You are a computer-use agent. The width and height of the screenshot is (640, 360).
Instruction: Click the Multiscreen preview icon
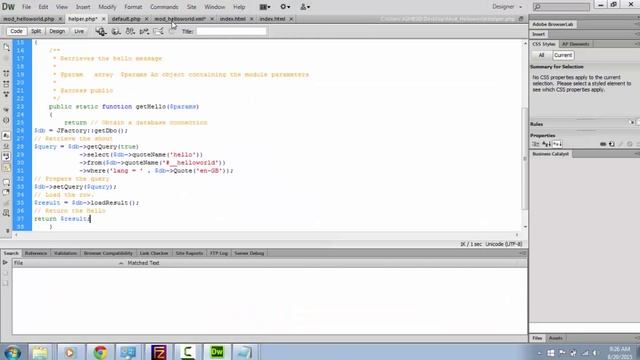click(x=101, y=31)
